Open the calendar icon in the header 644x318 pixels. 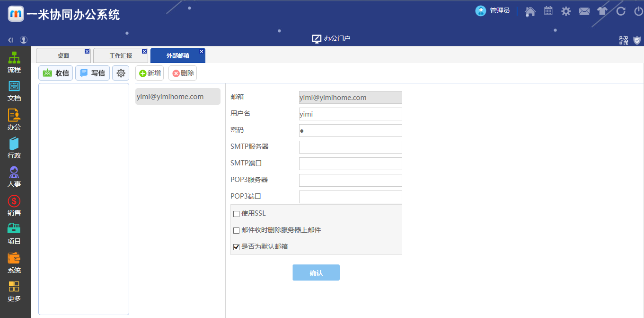pos(548,11)
